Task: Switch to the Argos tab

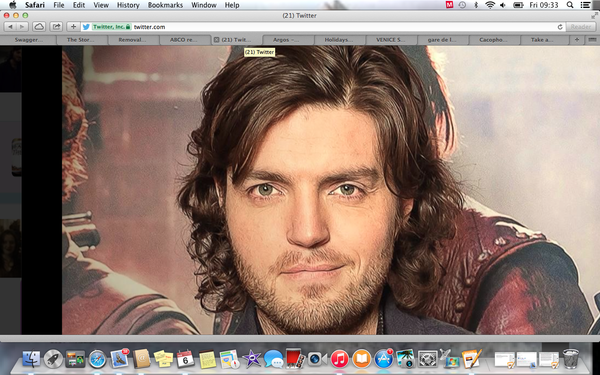Action: (x=289, y=40)
